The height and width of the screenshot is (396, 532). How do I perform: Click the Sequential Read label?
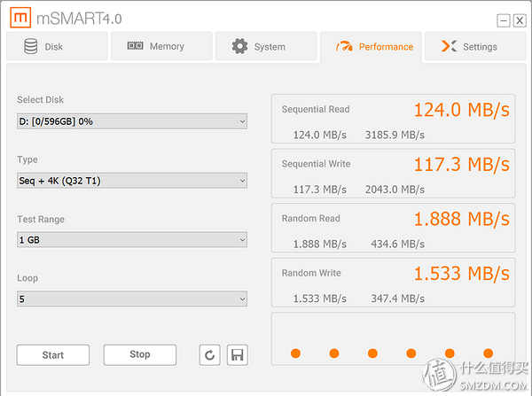(316, 109)
